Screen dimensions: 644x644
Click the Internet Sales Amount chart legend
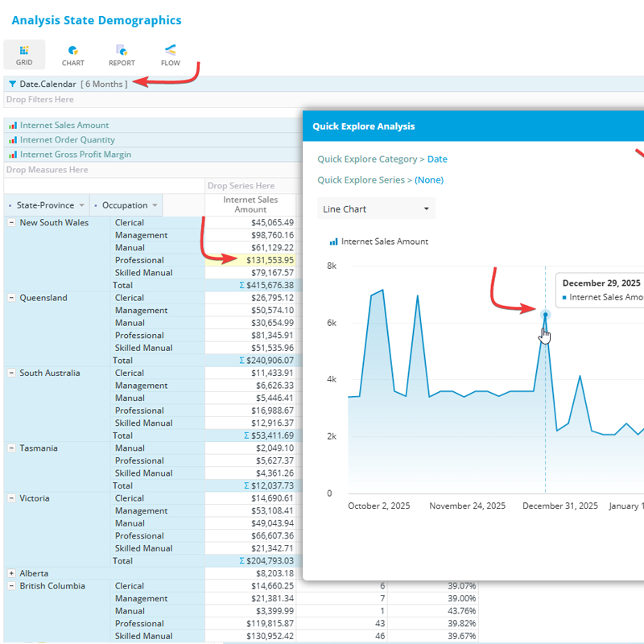(379, 242)
